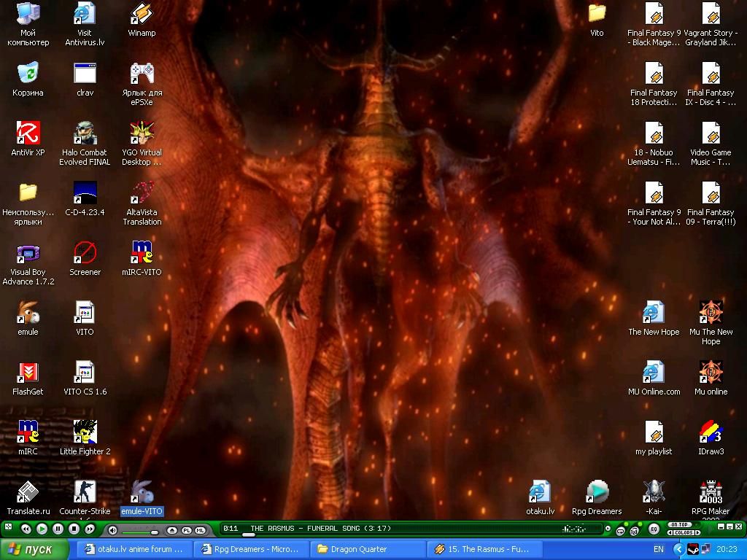This screenshot has width=747, height=560.
Task: Play the track in Winamp
Action: pos(42,529)
